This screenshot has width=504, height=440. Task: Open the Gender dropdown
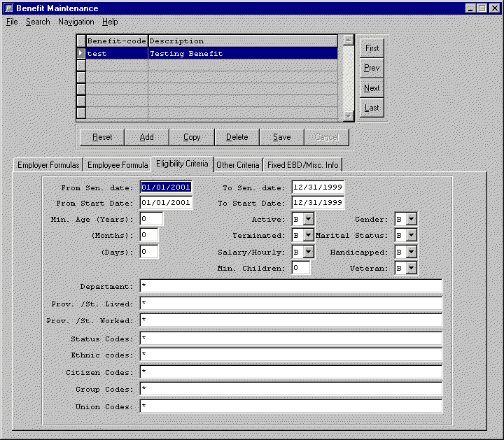(411, 219)
